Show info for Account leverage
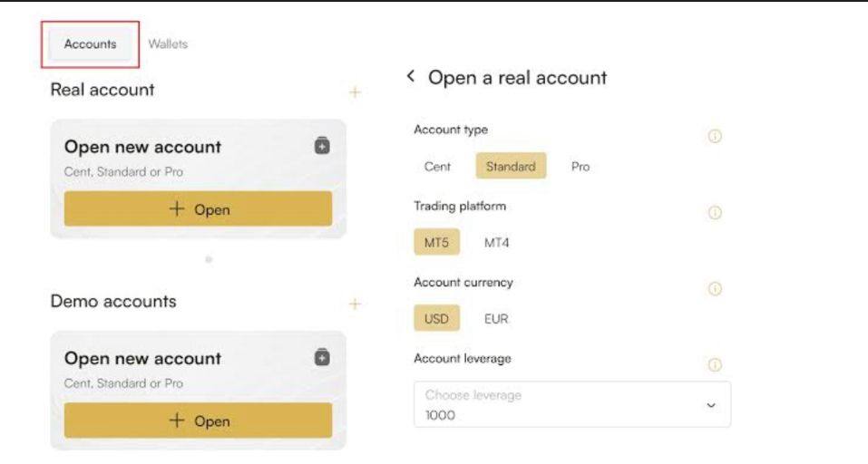Viewport: 868px width, 464px height. point(714,364)
